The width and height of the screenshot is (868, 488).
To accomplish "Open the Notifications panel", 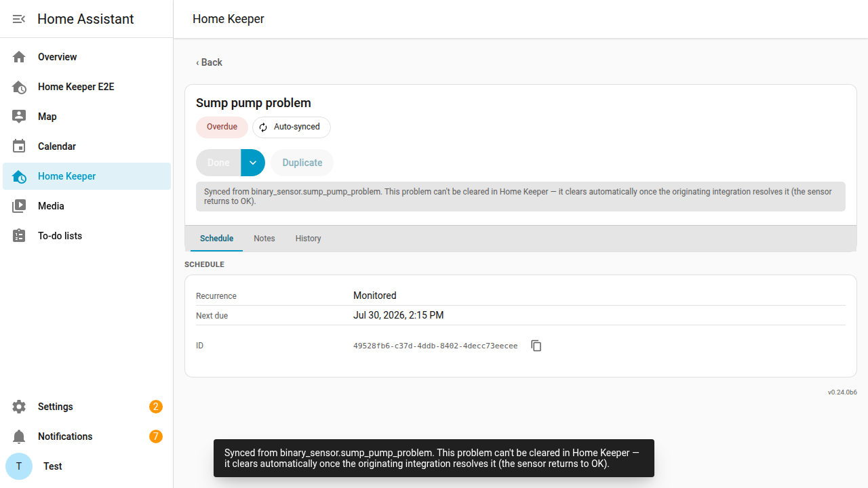I will (87, 436).
